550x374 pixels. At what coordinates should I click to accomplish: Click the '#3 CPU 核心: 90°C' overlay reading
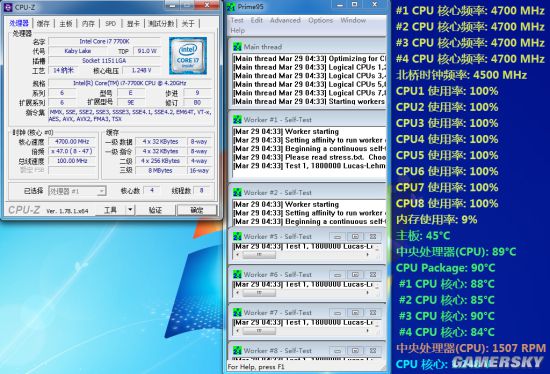[447, 316]
